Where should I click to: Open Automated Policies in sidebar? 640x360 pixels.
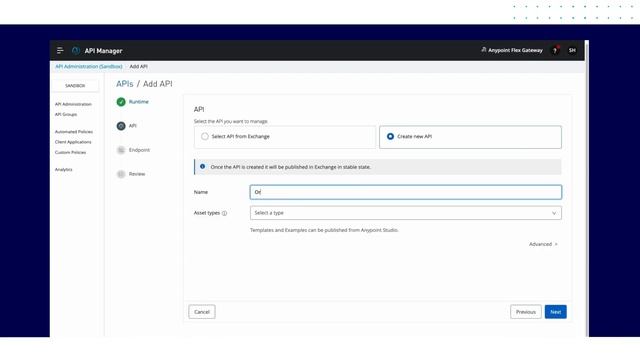click(x=74, y=131)
